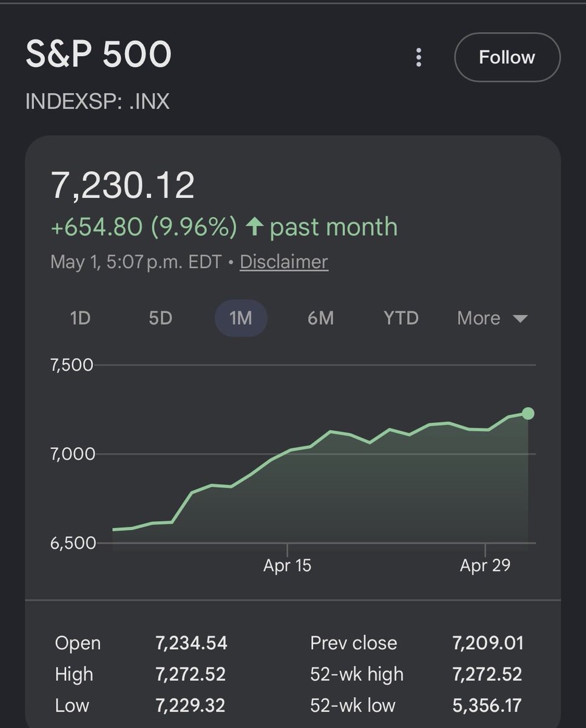Click the past month label
Screen dimensions: 586x728
click(x=334, y=227)
